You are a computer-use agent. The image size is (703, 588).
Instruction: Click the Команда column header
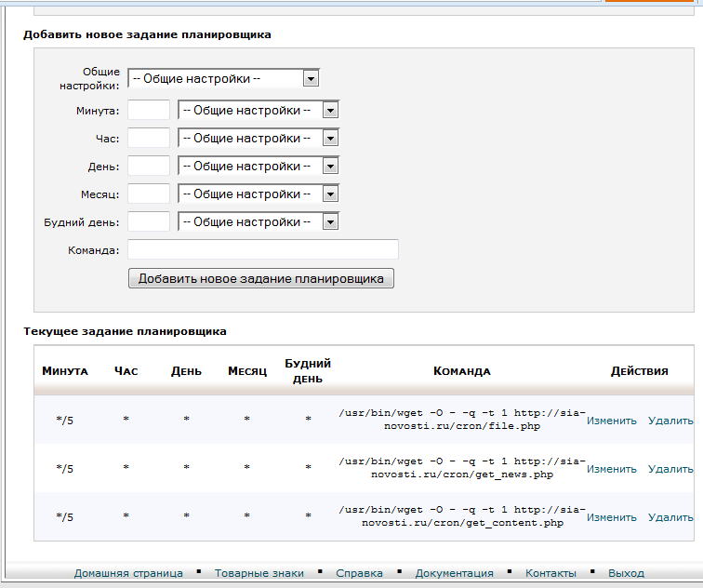[462, 371]
